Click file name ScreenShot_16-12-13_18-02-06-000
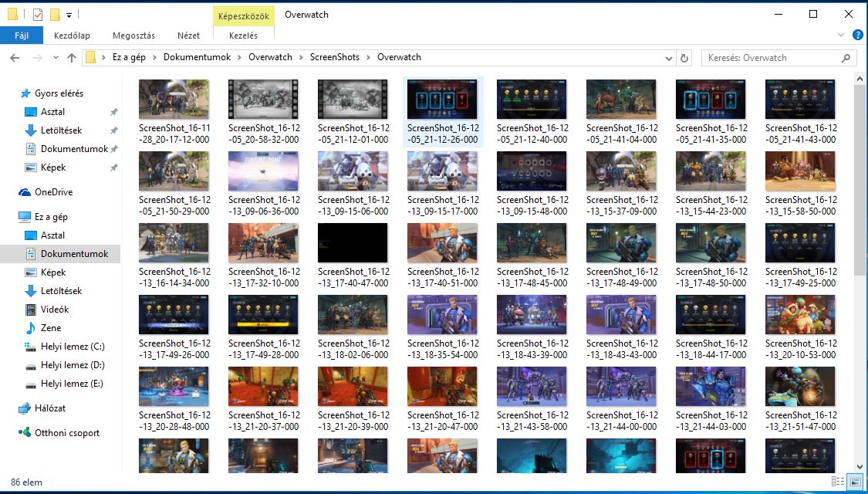 coord(353,349)
